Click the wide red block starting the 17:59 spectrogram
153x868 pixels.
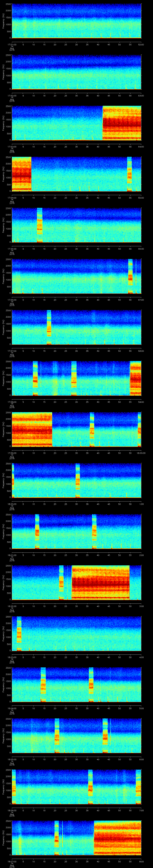32,429
